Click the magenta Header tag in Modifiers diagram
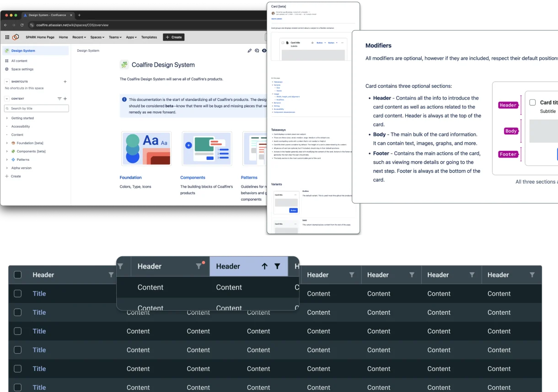The width and height of the screenshot is (558, 392). pos(508,105)
